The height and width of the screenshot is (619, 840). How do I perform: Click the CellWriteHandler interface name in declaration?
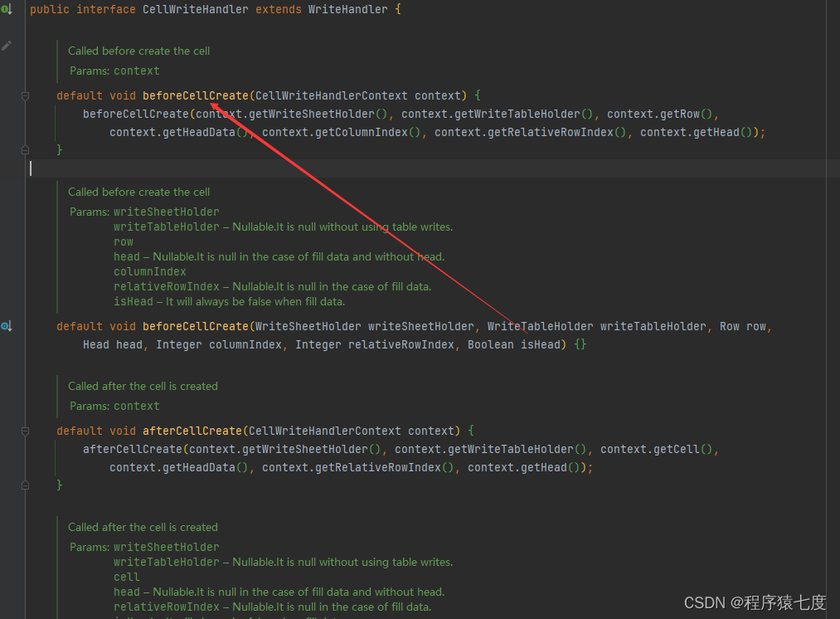(196, 9)
